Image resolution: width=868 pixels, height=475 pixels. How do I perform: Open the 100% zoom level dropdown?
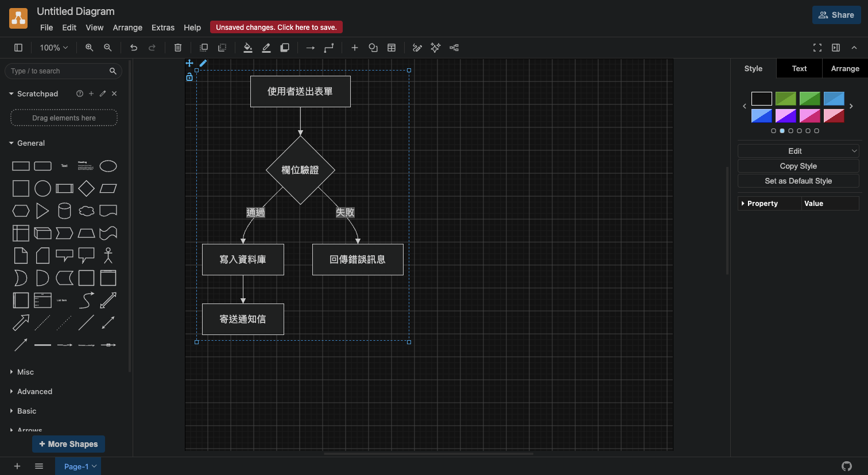(54, 48)
